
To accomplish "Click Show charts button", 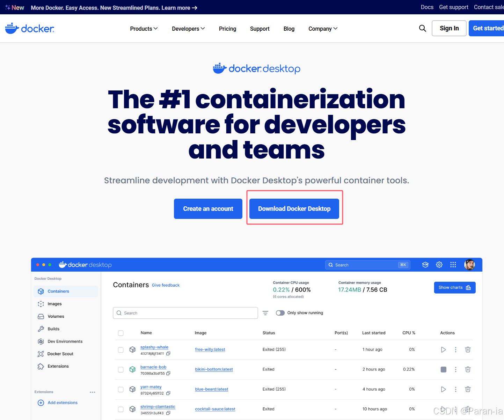I will point(455,288).
